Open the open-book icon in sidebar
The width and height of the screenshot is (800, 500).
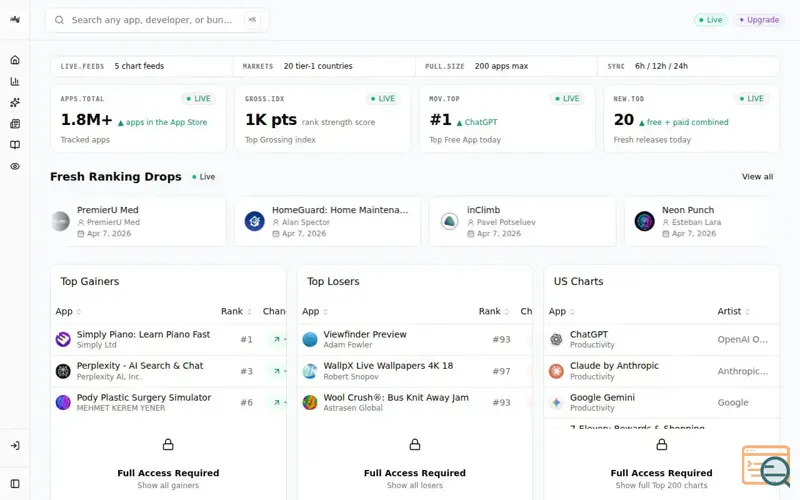15,145
